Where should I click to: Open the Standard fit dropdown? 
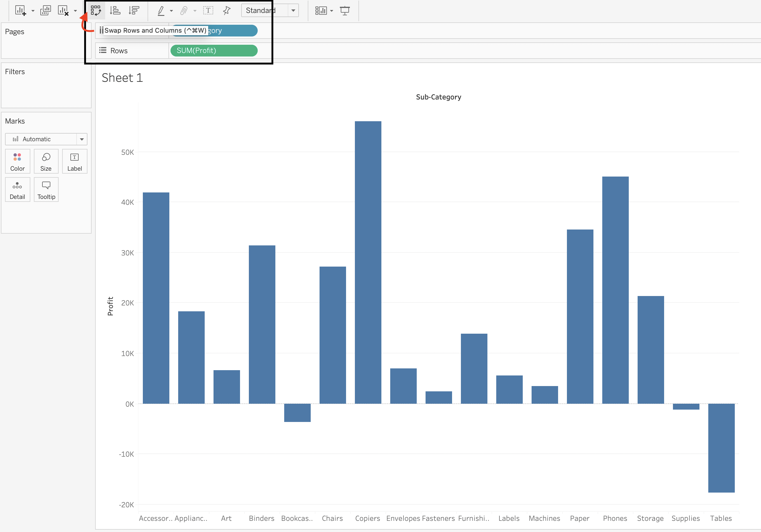tap(293, 10)
